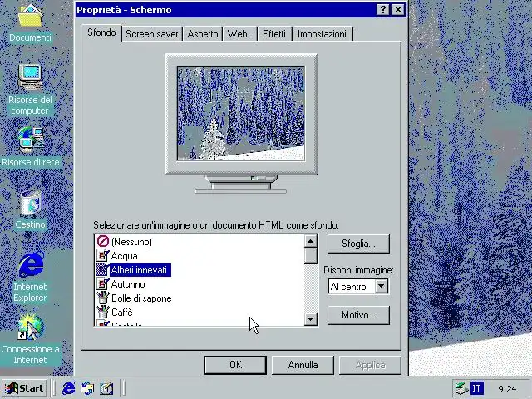Open Risorse di rete desktop icon
This screenshot has height=399, width=532.
pos(31,140)
